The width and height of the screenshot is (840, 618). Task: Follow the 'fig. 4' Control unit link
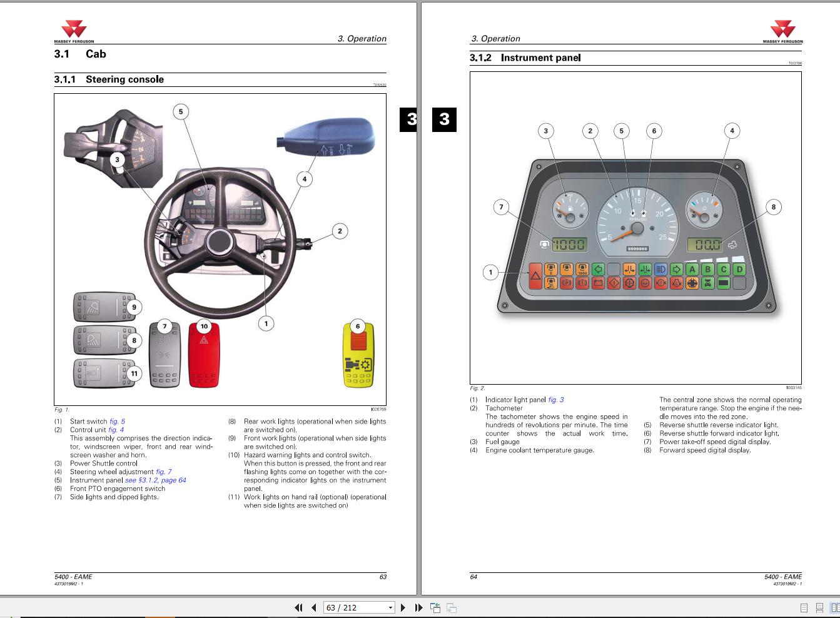(116, 430)
